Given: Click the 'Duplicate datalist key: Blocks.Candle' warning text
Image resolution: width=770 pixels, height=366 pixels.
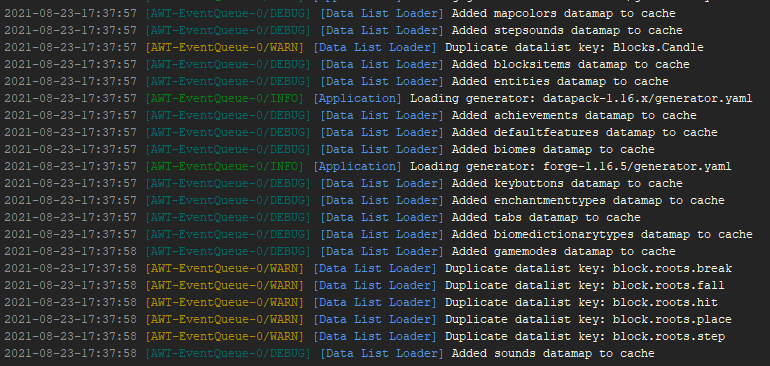Looking at the screenshot, I should 574,48.
